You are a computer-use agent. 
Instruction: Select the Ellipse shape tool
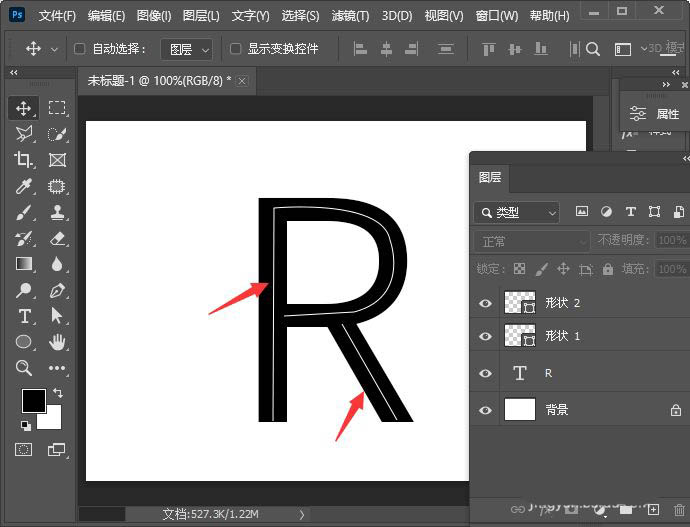(23, 342)
